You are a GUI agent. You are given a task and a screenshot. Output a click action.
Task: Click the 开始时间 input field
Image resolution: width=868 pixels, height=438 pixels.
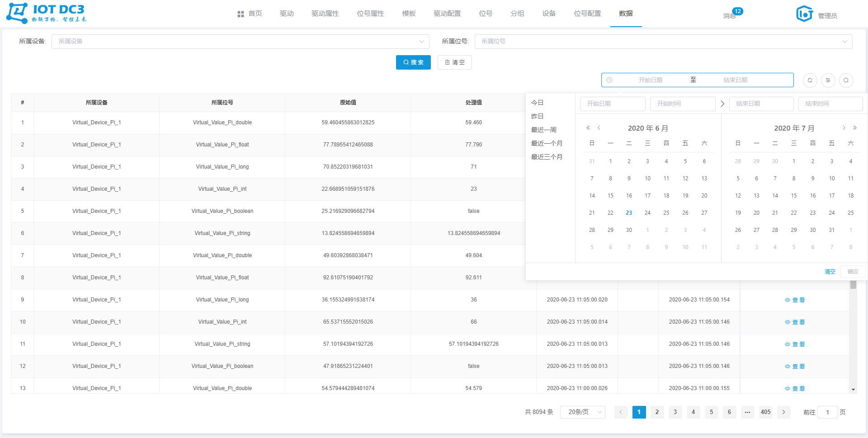pos(683,104)
